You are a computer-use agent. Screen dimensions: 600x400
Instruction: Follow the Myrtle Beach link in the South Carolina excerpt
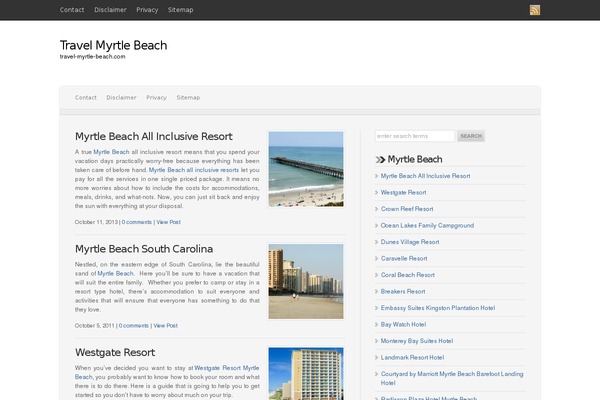click(x=115, y=273)
